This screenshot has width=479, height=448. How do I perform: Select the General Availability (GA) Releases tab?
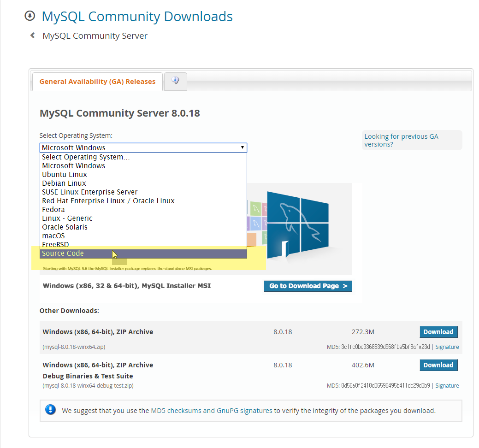97,82
